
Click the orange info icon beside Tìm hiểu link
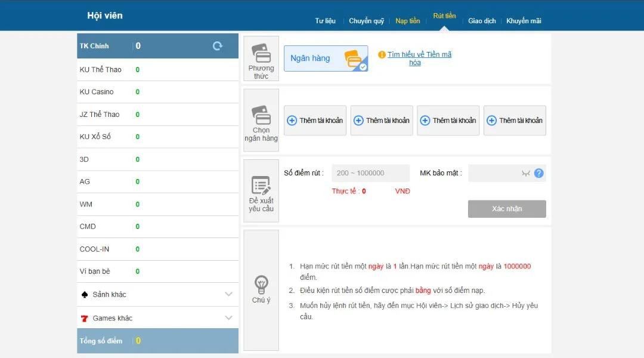click(x=382, y=55)
